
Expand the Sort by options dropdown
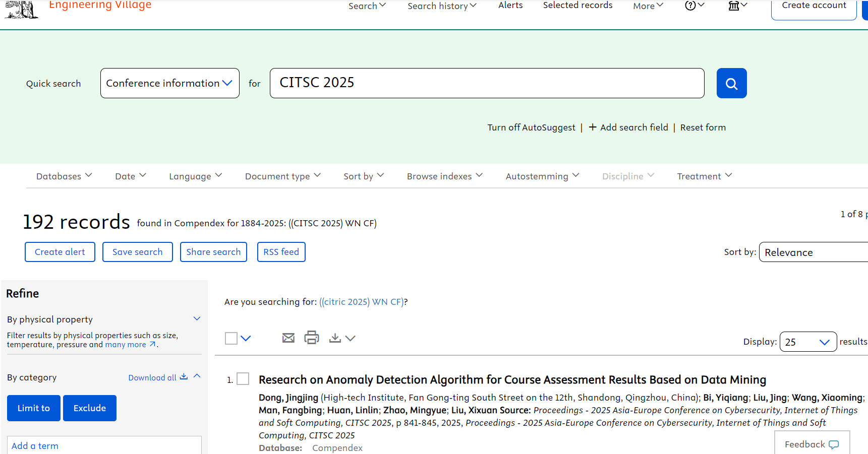[364, 176]
